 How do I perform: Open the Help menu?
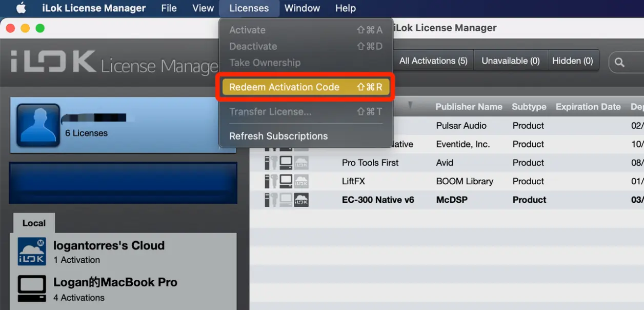coord(346,8)
